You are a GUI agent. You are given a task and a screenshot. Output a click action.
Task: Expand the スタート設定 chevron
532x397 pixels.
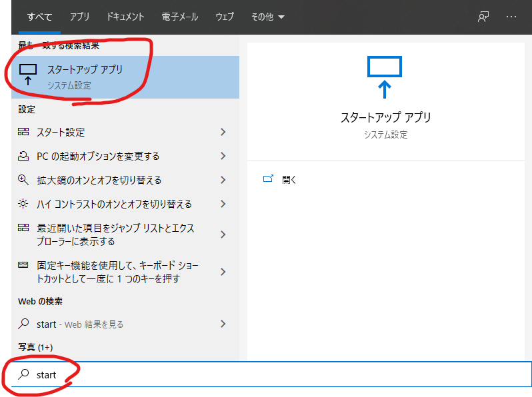[x=223, y=132]
